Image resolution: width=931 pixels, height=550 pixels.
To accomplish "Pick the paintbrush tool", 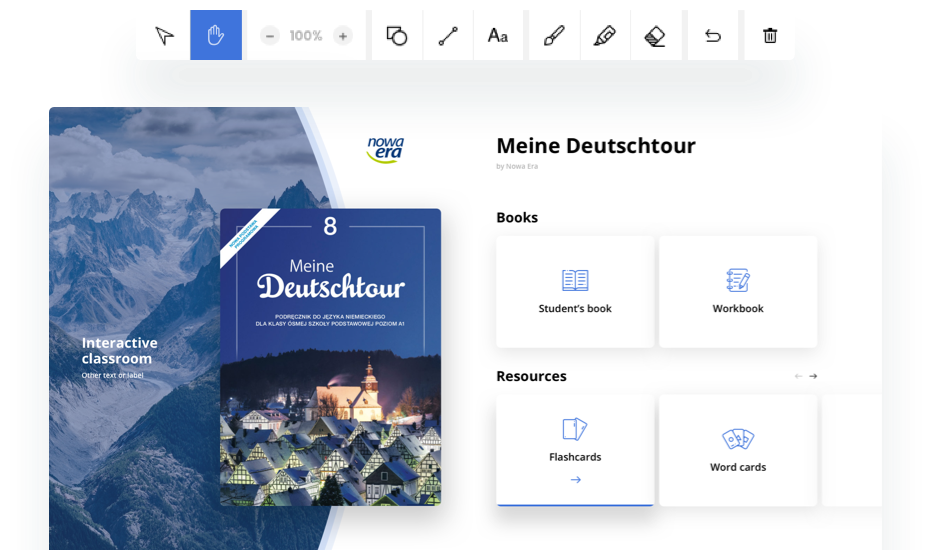I will tap(553, 36).
